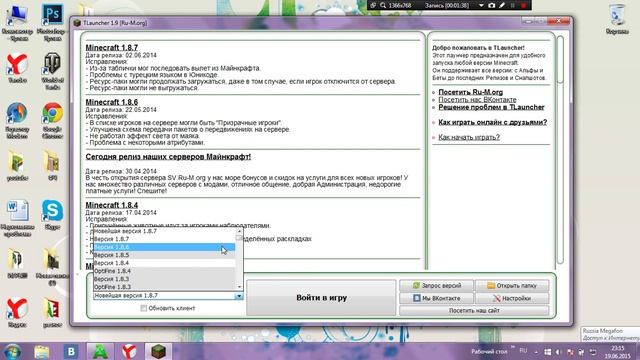Pause the screen recording
The width and height of the screenshot is (640, 360).
point(513,5)
